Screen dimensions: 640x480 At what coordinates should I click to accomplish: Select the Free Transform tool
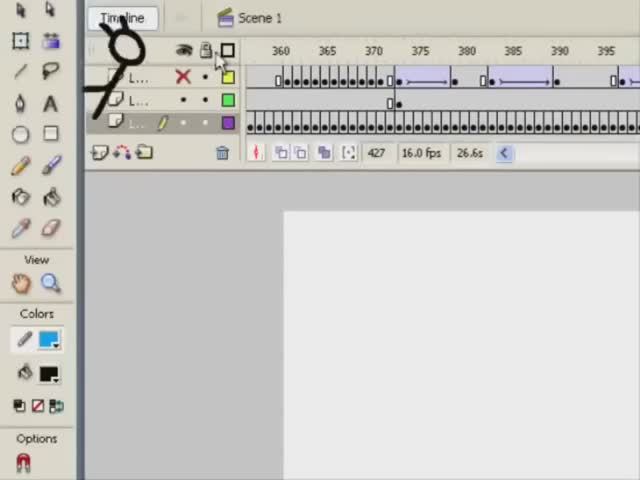click(x=20, y=41)
